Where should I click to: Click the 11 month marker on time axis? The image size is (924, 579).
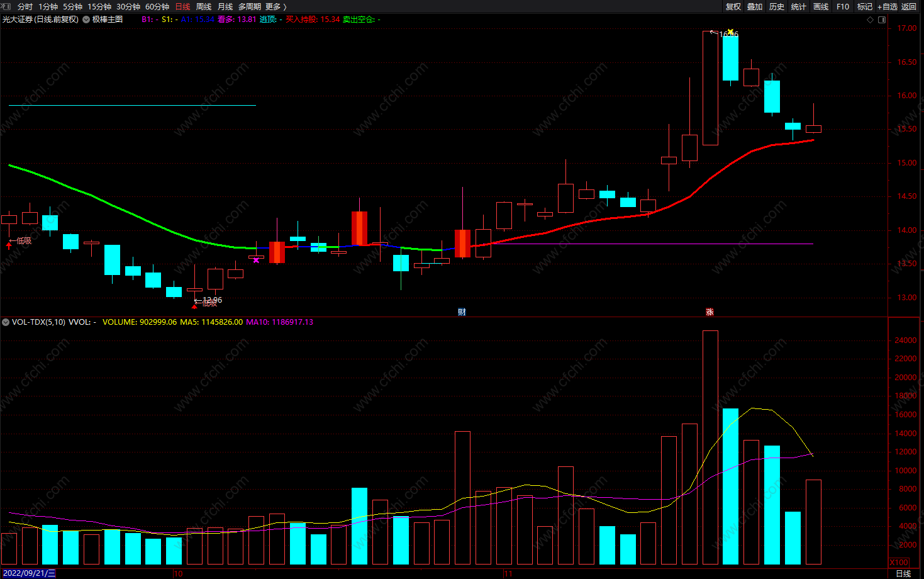point(508,574)
